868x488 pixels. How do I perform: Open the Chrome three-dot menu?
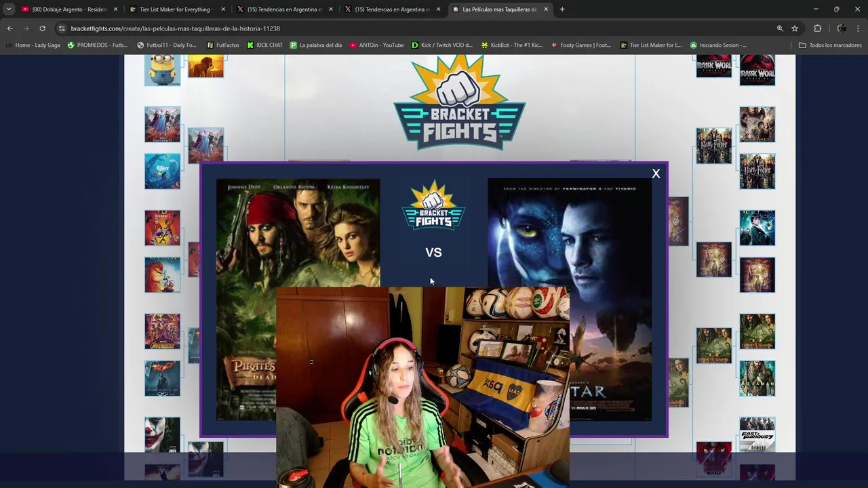click(x=859, y=28)
